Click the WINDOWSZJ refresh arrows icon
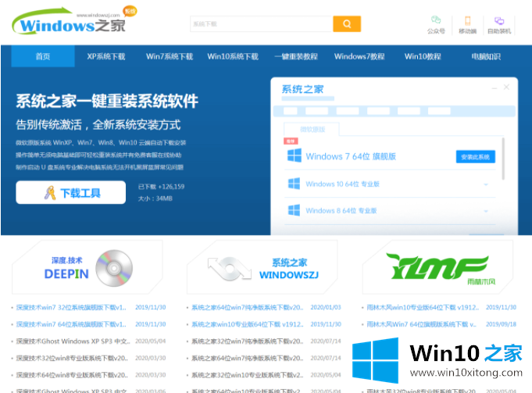The image size is (532, 393). [x=230, y=269]
